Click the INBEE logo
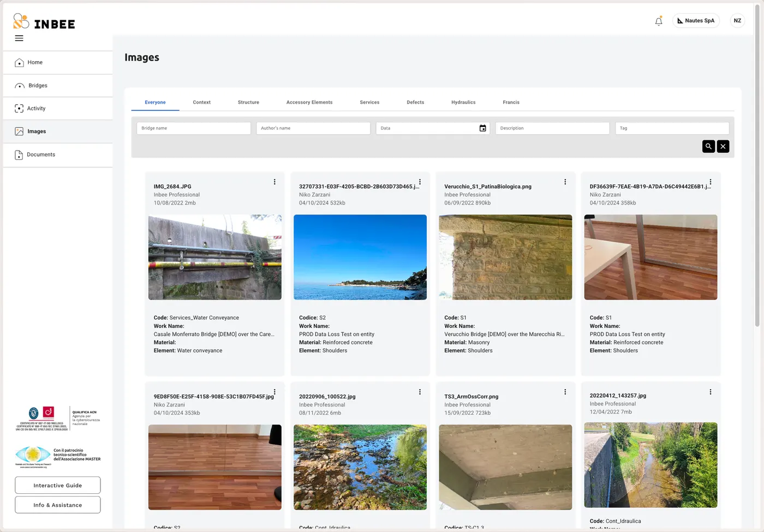Viewport: 764px width, 532px height. (44, 21)
